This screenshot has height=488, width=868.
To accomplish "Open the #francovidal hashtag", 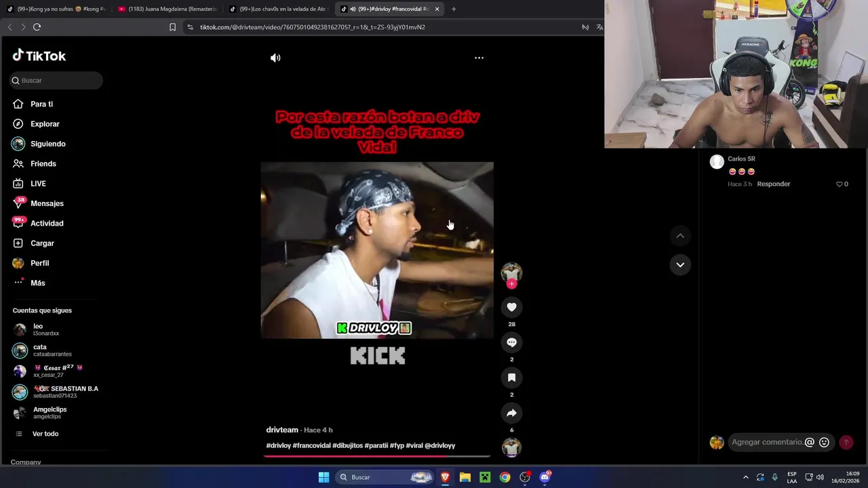I will [311, 445].
